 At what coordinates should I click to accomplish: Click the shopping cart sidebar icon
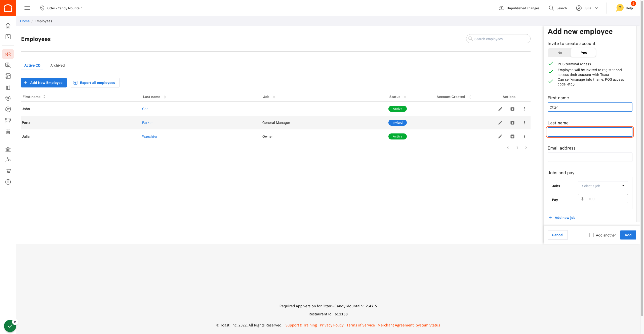coord(8,171)
